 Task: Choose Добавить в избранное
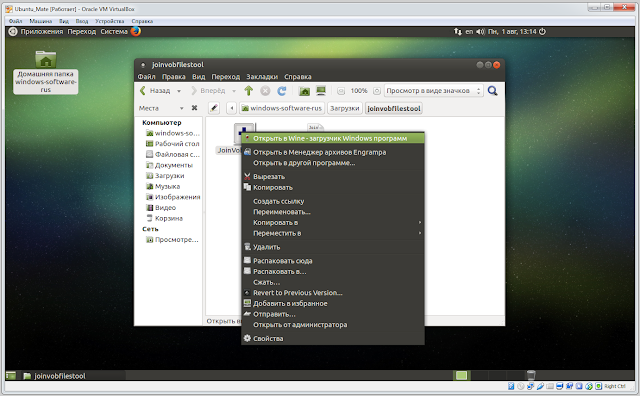(333, 303)
